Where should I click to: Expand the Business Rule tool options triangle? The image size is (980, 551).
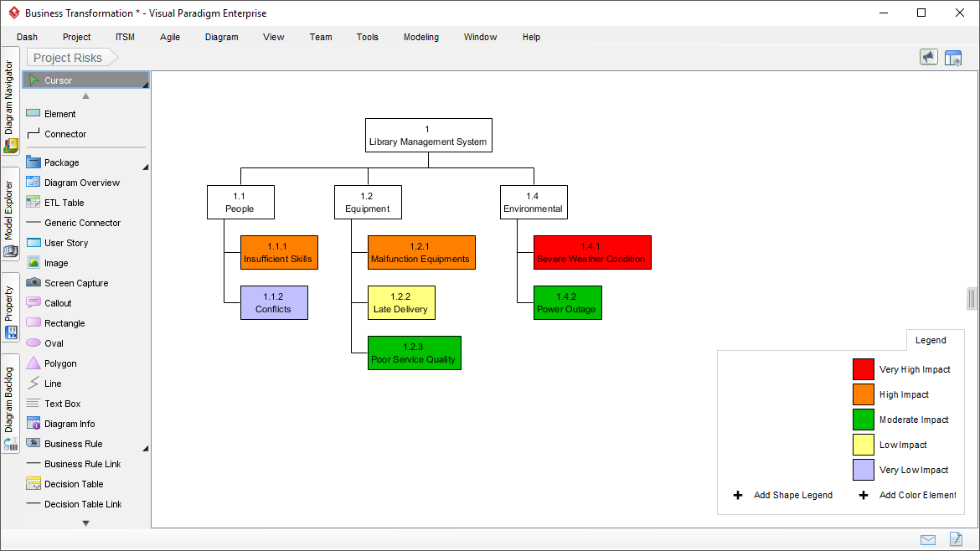(x=145, y=447)
